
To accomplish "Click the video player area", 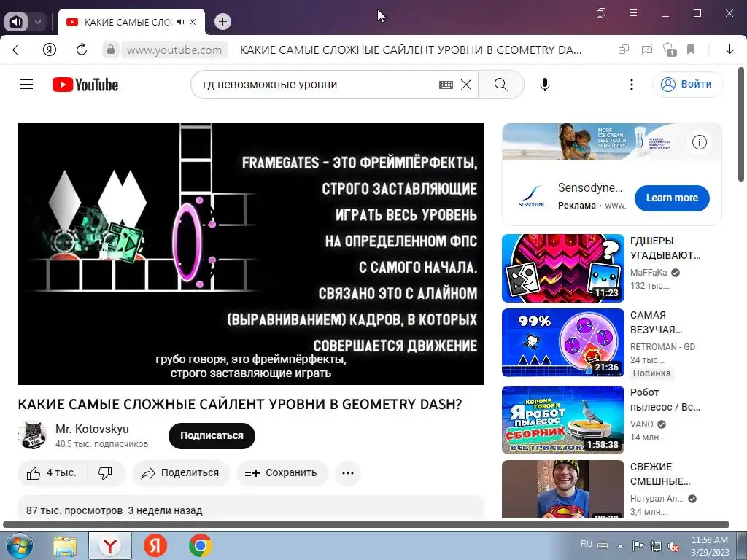I will [251, 253].
